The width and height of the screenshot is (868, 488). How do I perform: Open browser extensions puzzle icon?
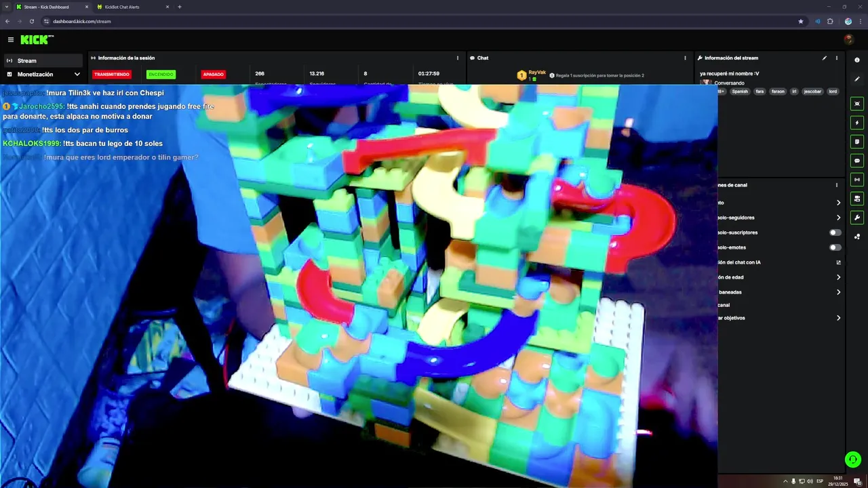(x=830, y=21)
